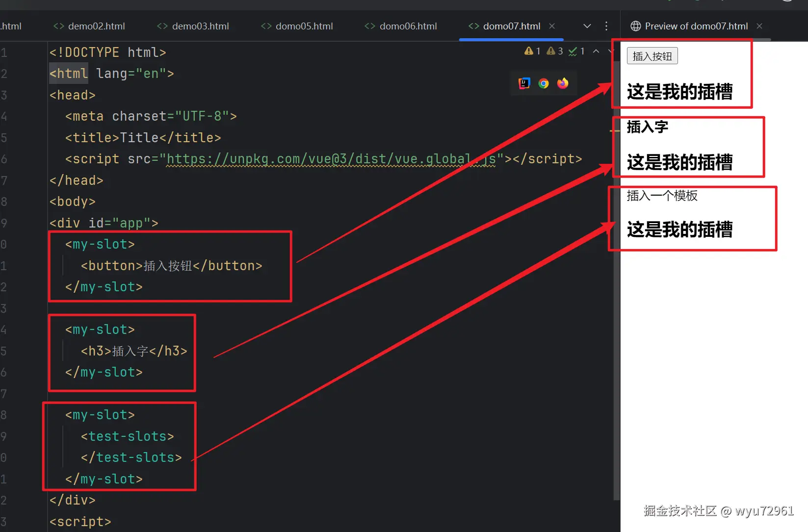This screenshot has width=808, height=532.
Task: Click the closing </head> tag line
Action: (77, 180)
